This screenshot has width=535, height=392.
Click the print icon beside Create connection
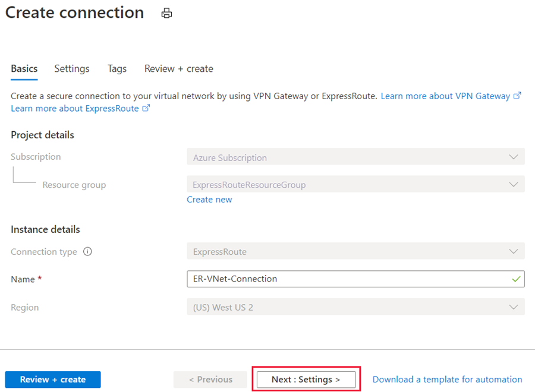click(x=166, y=14)
